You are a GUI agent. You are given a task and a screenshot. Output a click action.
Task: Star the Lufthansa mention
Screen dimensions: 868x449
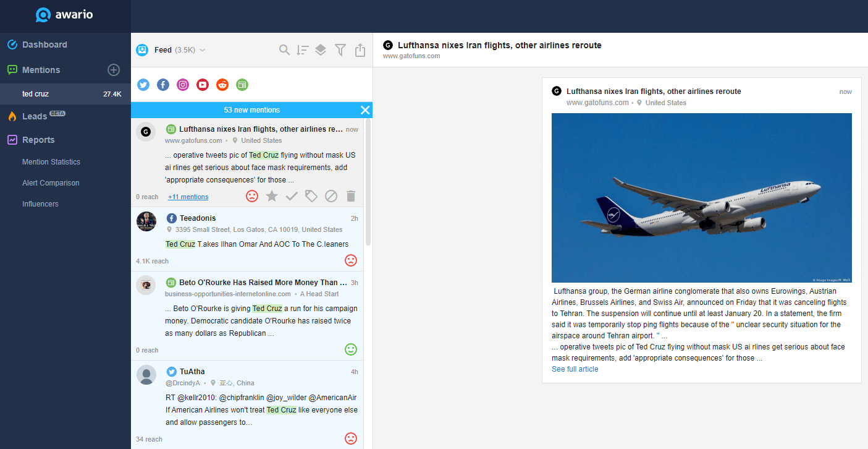272,196
